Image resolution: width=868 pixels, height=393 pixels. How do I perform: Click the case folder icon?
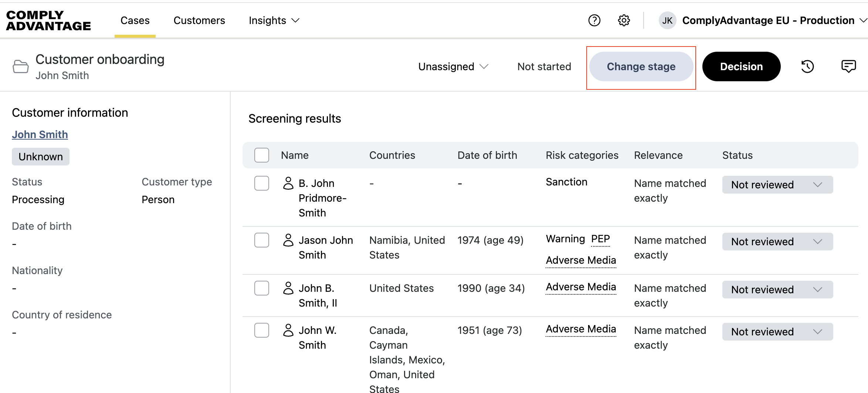20,66
